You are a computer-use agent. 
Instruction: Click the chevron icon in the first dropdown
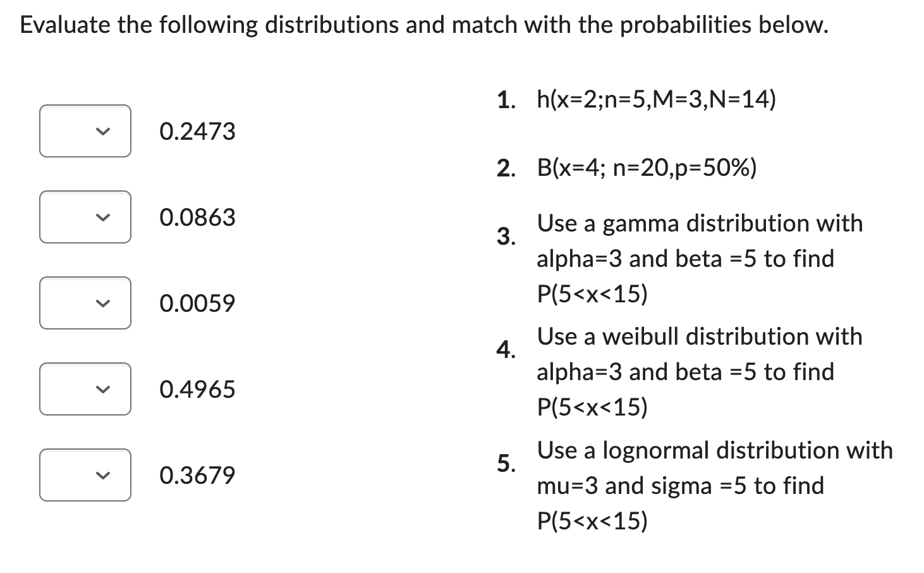click(104, 131)
